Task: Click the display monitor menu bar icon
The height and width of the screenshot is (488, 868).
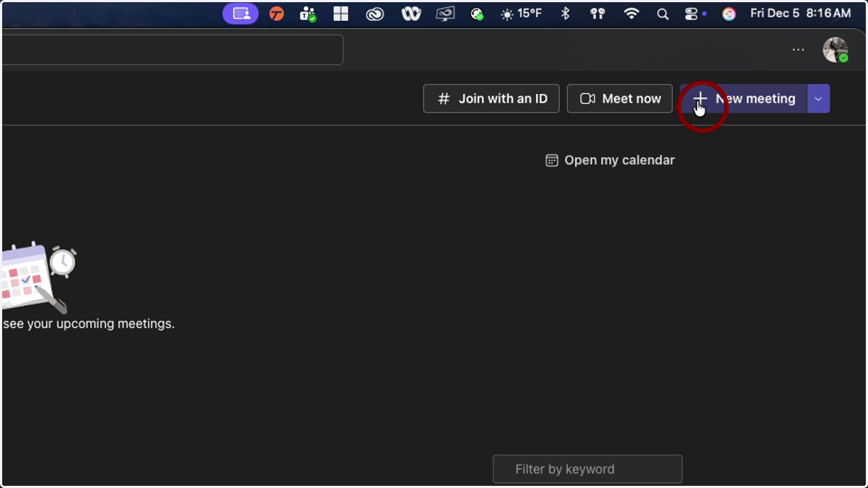Action: tap(445, 14)
